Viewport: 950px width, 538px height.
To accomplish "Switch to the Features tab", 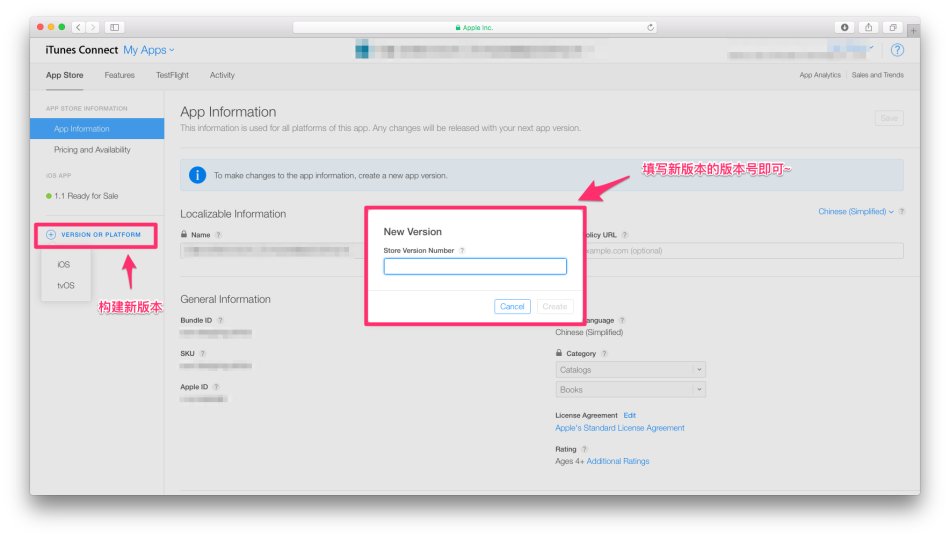I will (x=119, y=75).
